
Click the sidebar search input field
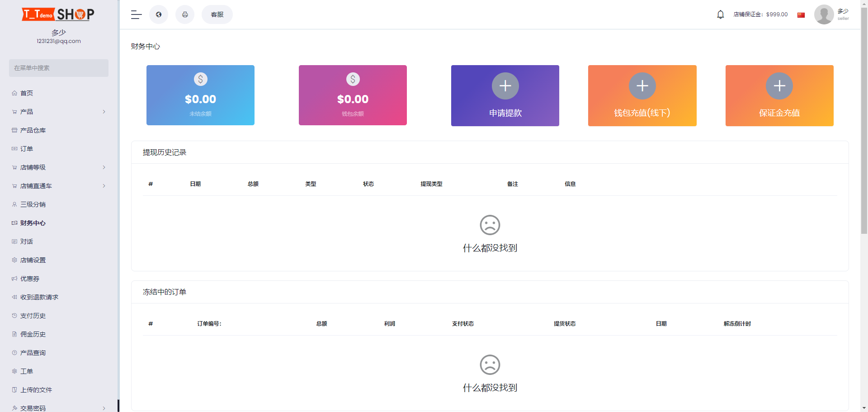[x=58, y=68]
